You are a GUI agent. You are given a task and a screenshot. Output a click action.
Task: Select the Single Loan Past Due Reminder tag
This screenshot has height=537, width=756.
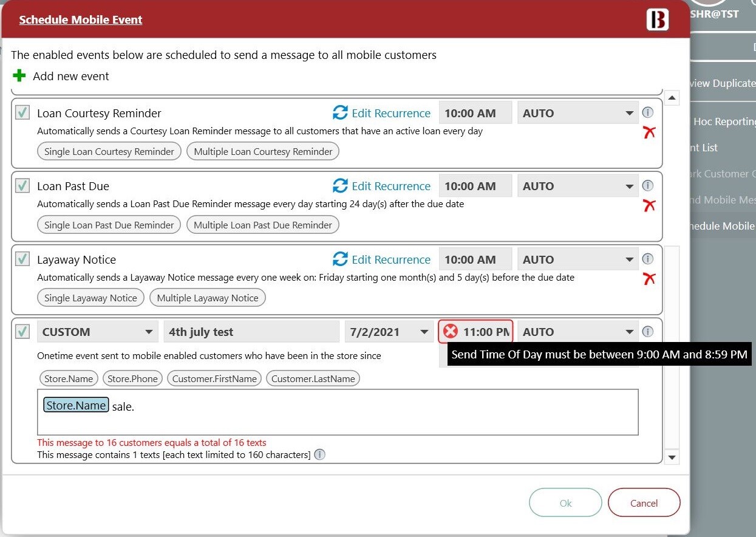[x=109, y=225]
